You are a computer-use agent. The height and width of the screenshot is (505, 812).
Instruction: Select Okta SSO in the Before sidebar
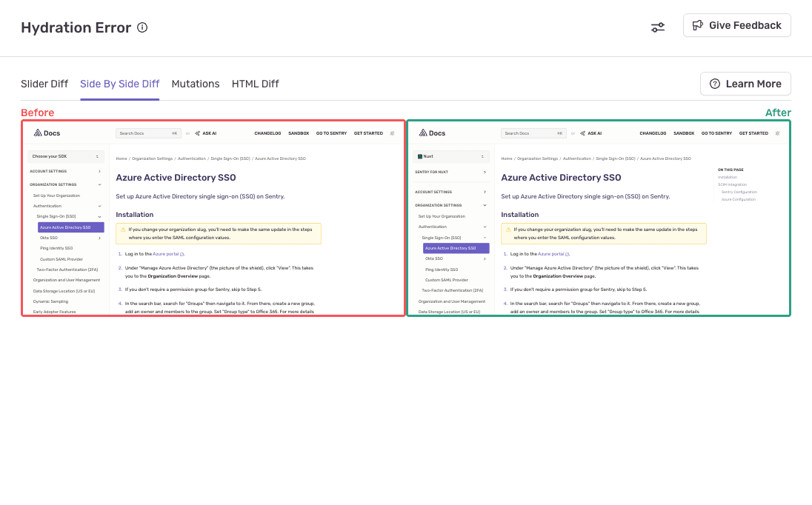point(50,238)
